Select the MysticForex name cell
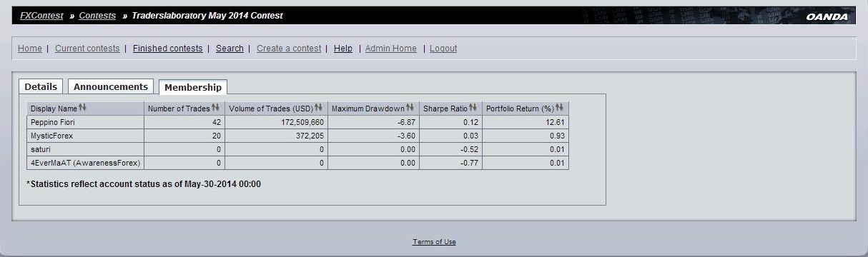 (86, 136)
